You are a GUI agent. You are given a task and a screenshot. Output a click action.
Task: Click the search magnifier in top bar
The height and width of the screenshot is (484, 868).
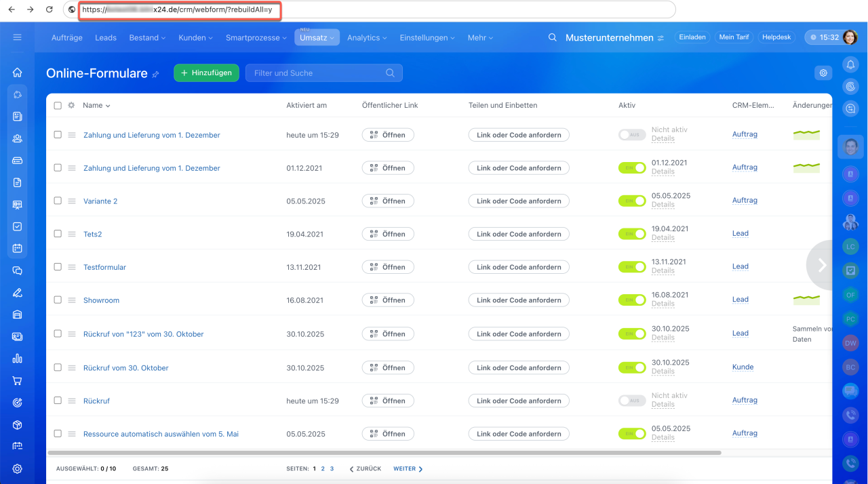coord(553,38)
